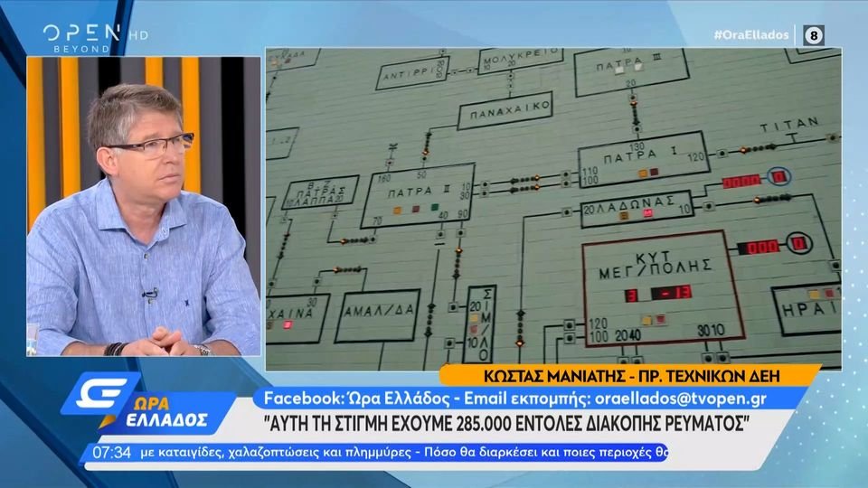Click the #OraEllados hashtag
This screenshot has width=868, height=488.
(750, 35)
